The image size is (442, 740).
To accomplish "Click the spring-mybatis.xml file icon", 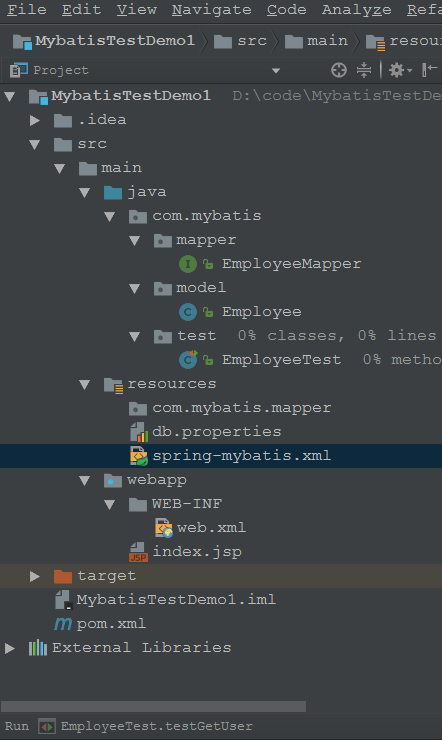I will click(x=139, y=456).
